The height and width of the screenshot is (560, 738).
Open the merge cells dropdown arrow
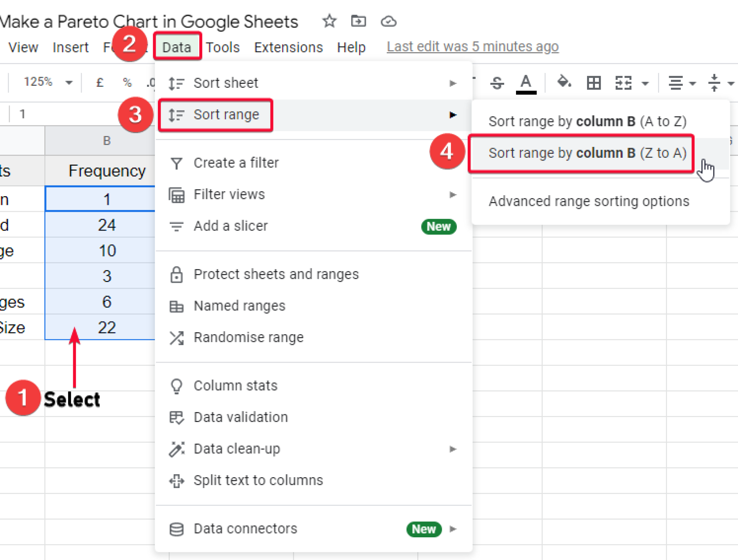pos(645,84)
